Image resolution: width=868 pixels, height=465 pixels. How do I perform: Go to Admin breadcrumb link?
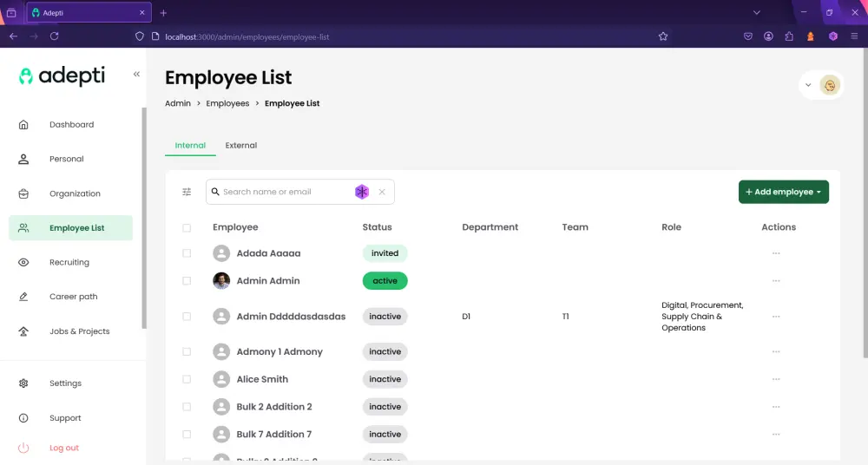click(178, 103)
